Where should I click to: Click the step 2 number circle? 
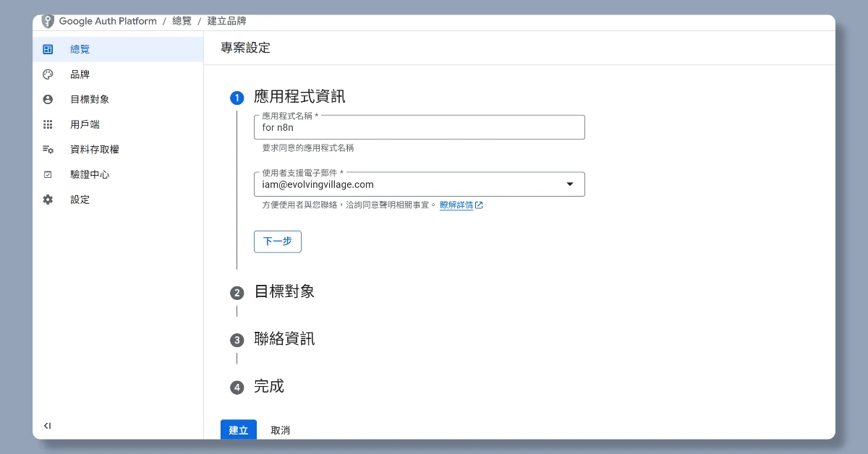237,293
